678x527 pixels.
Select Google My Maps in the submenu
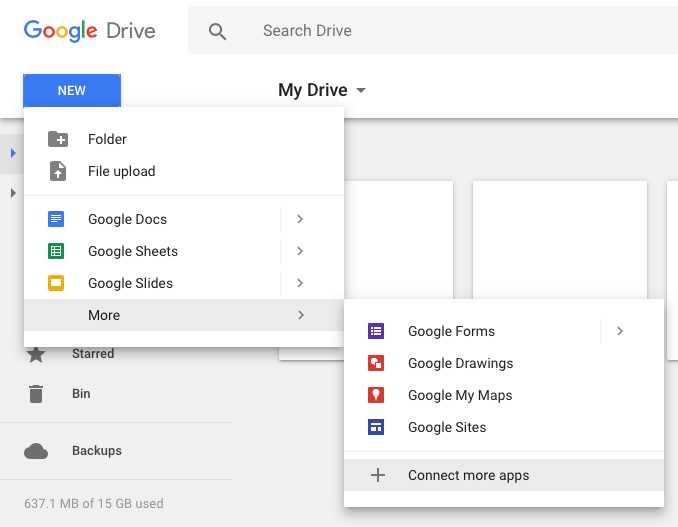(x=504, y=395)
